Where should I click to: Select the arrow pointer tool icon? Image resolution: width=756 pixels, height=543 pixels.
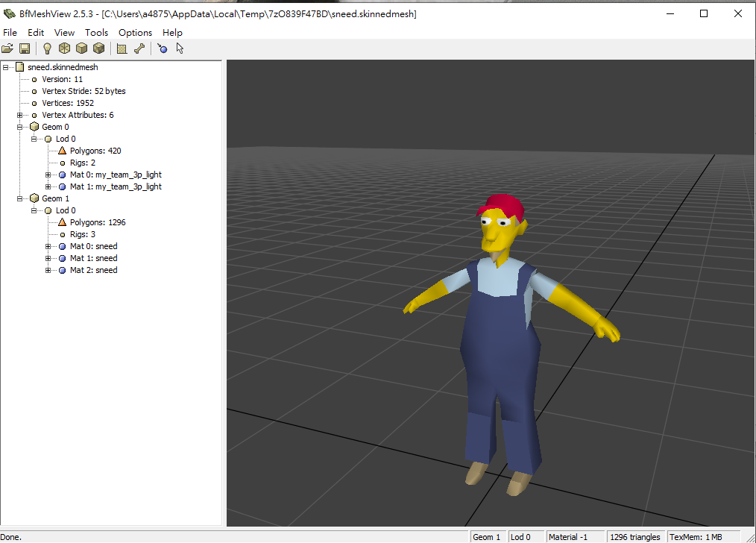(x=180, y=48)
